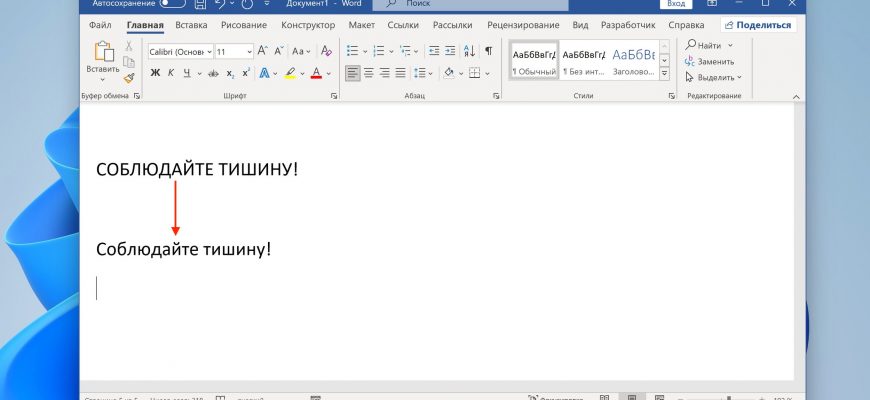The height and width of the screenshot is (400, 870).
Task: Clear all formatting with the eraser icon
Action: [326, 50]
